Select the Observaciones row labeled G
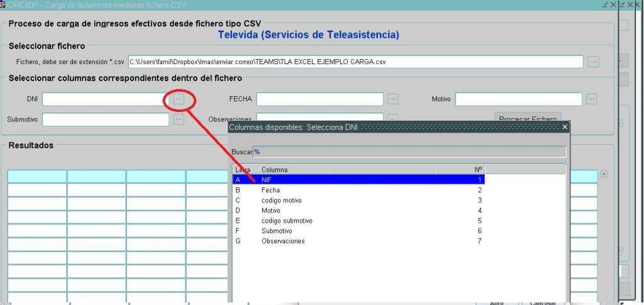The width and height of the screenshot is (644, 305). 358,241
